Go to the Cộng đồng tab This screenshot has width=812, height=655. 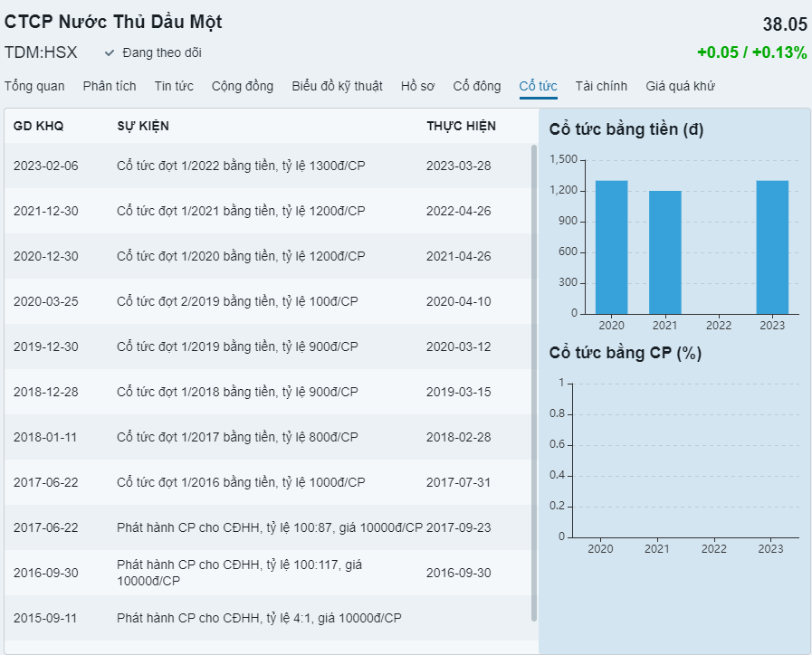243,86
